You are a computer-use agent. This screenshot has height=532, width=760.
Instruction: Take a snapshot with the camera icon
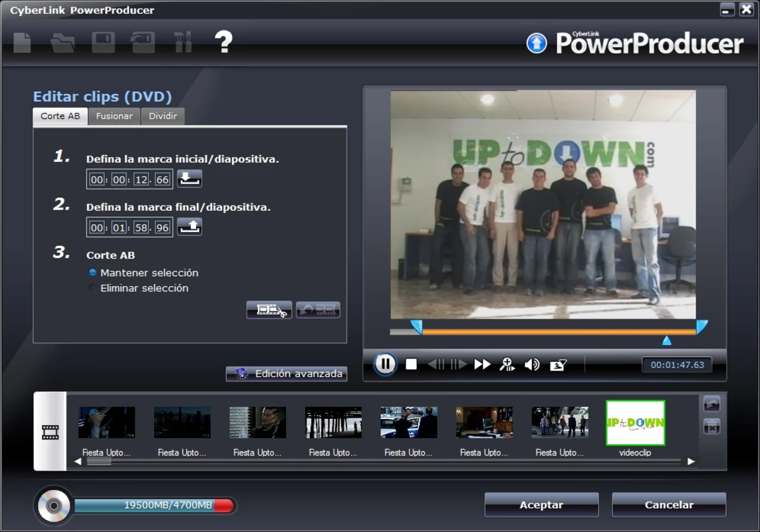click(x=558, y=364)
